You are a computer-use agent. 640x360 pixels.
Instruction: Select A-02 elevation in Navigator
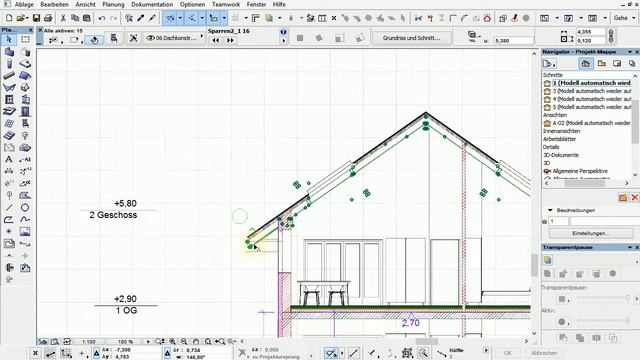click(588, 123)
